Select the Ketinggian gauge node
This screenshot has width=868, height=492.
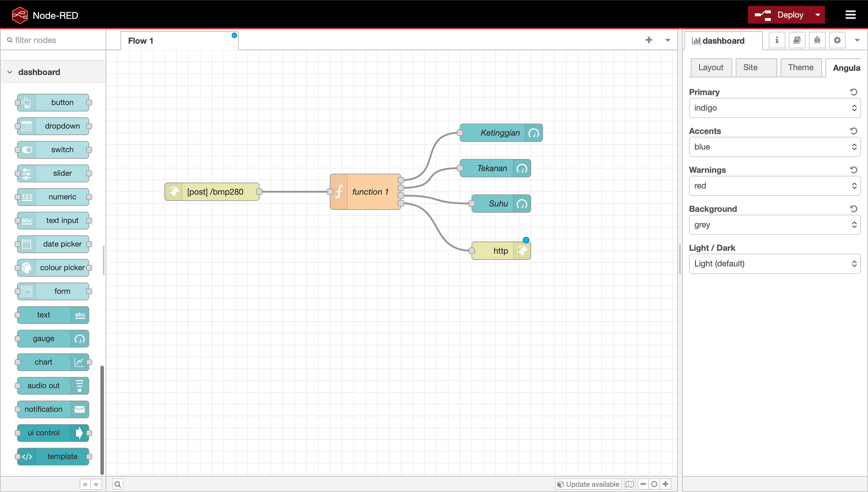coord(501,133)
